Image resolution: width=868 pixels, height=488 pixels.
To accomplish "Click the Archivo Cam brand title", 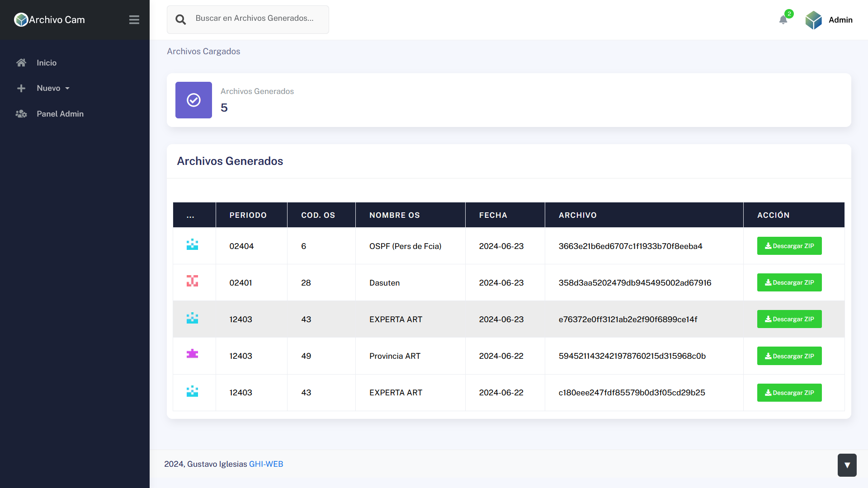I will (57, 20).
